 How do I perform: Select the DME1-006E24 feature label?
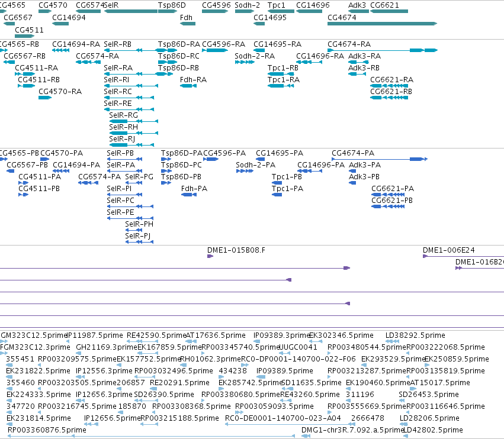(449, 250)
